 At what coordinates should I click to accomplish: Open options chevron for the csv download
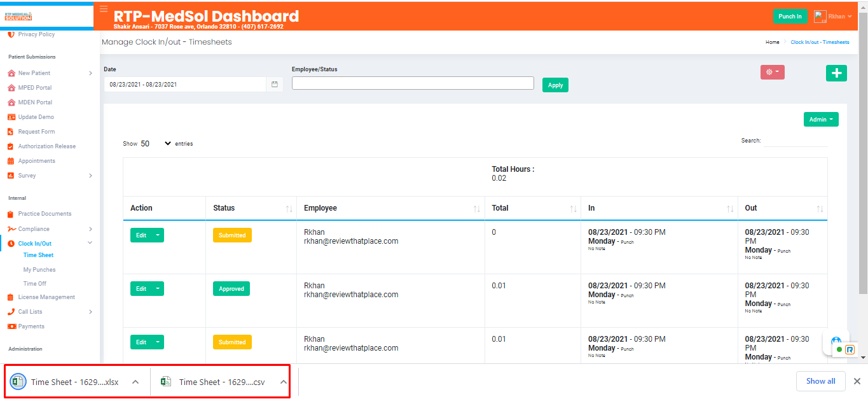click(284, 382)
